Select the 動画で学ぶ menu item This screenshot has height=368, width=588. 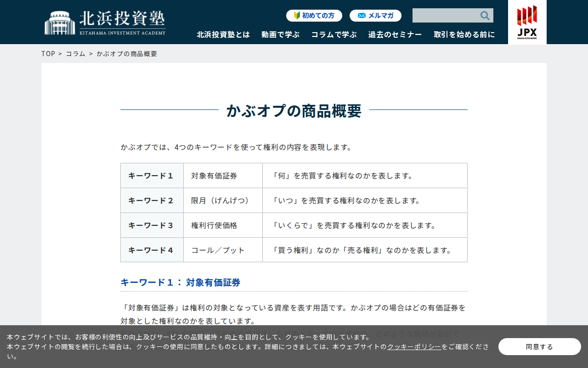(x=280, y=34)
